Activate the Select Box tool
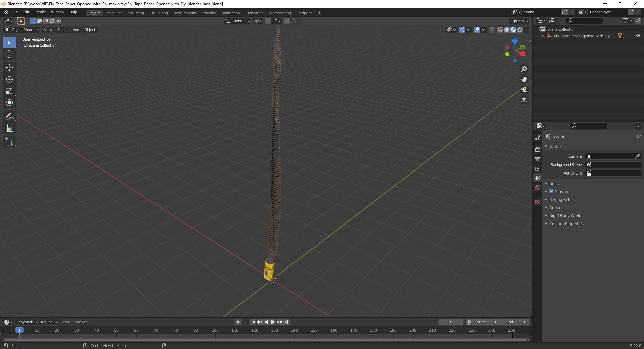 click(x=9, y=42)
